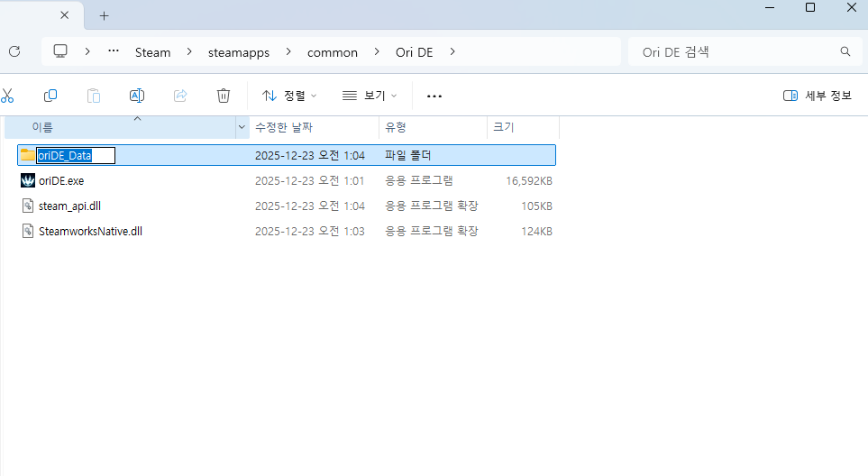Click the This PC monitor icon in breadcrumb
The image size is (868, 476).
60,51
